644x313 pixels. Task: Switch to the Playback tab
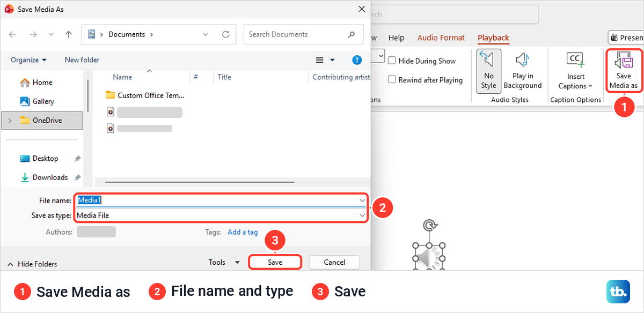click(x=493, y=38)
